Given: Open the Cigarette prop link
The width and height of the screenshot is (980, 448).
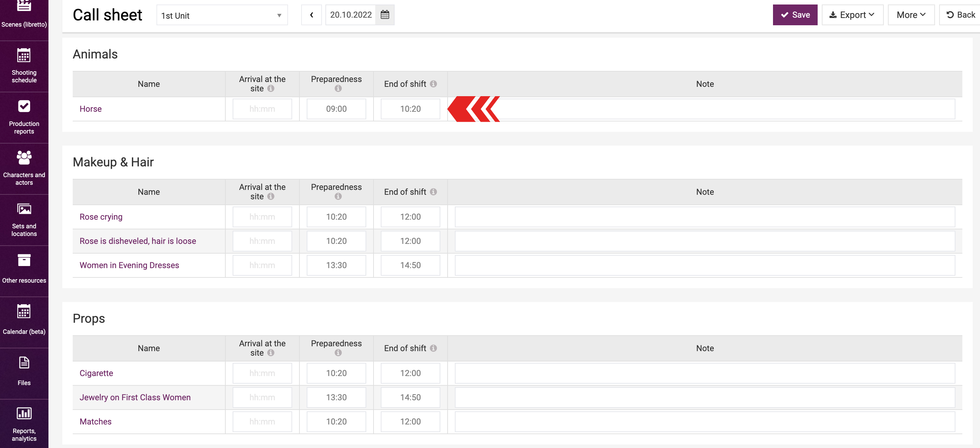Looking at the screenshot, I should coord(96,373).
